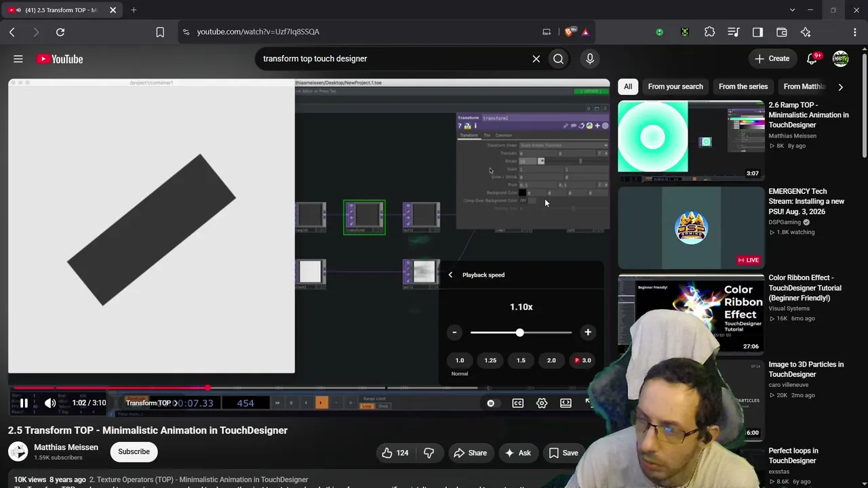Open the browser extensions puzzle icon
Viewport: 868px width, 488px height.
(709, 32)
